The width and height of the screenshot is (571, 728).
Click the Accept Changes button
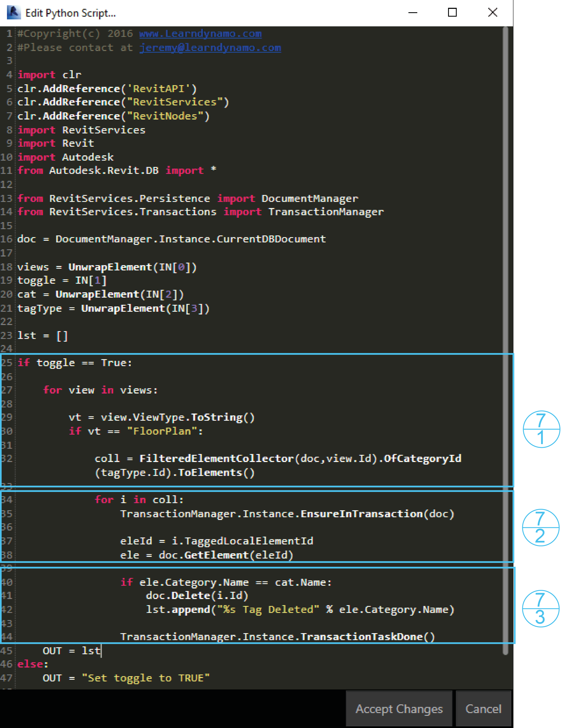point(399,709)
